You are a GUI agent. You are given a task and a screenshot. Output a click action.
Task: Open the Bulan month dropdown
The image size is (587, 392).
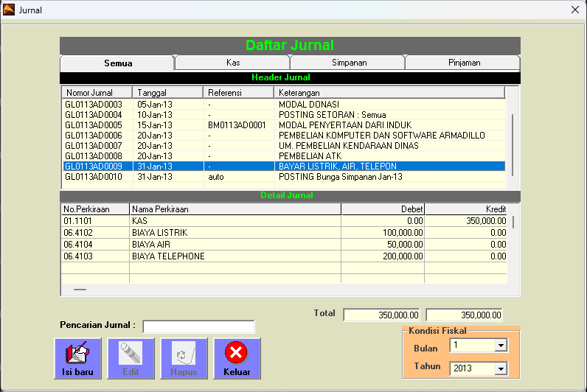click(501, 346)
